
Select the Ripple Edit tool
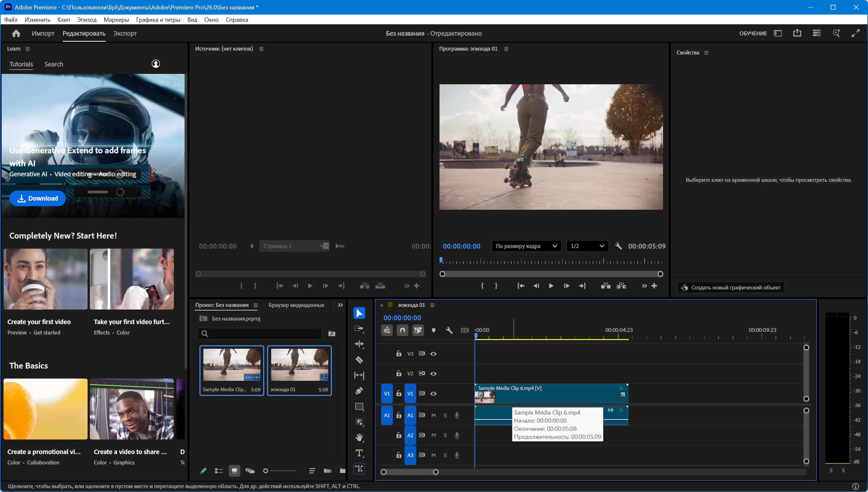pyautogui.click(x=359, y=344)
